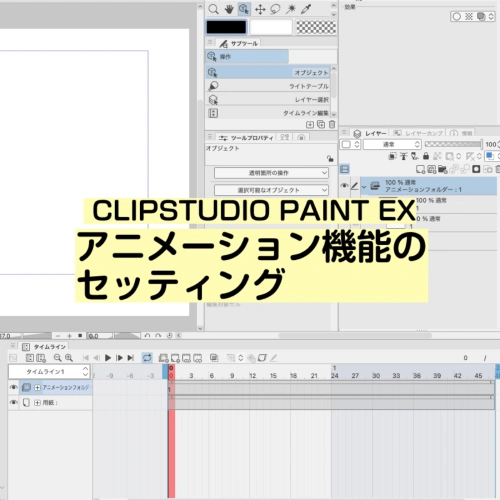Image resolution: width=500 pixels, height=500 pixels.
Task: Click the new layer folder icon
Action: tap(443, 169)
